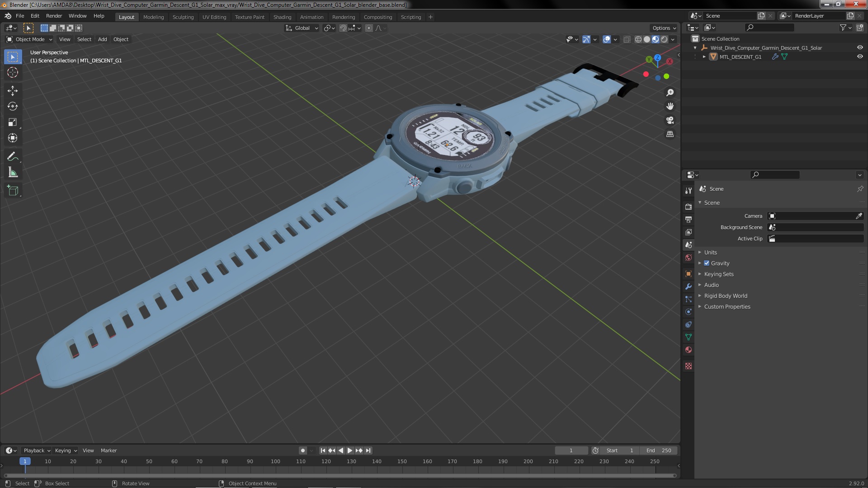Hide MTL_DESCENT_G1 object in viewport
The width and height of the screenshot is (868, 488).
(860, 56)
